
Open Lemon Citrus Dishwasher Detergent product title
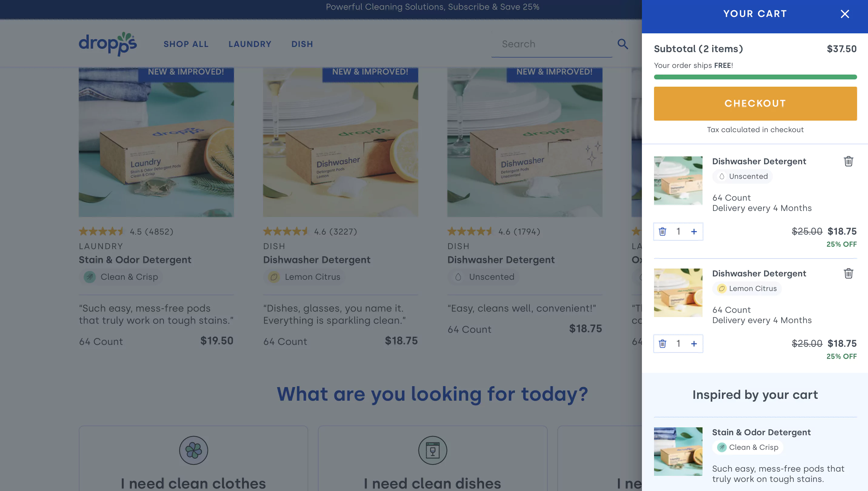[317, 260]
